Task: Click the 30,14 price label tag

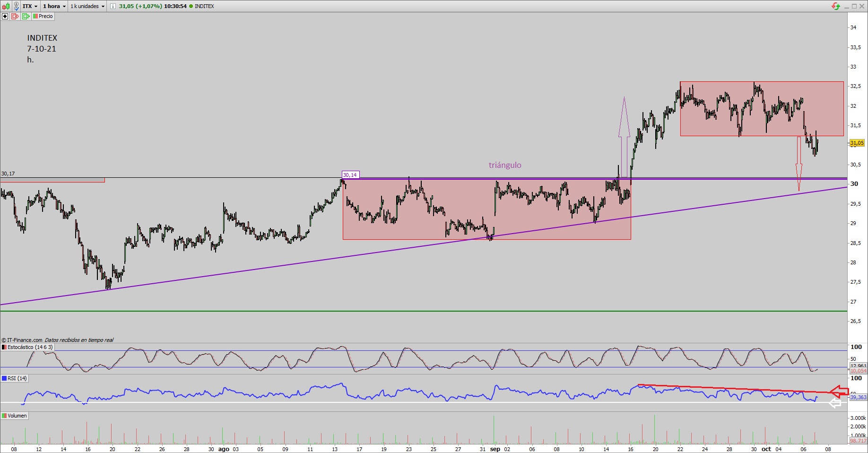Action: pyautogui.click(x=350, y=175)
